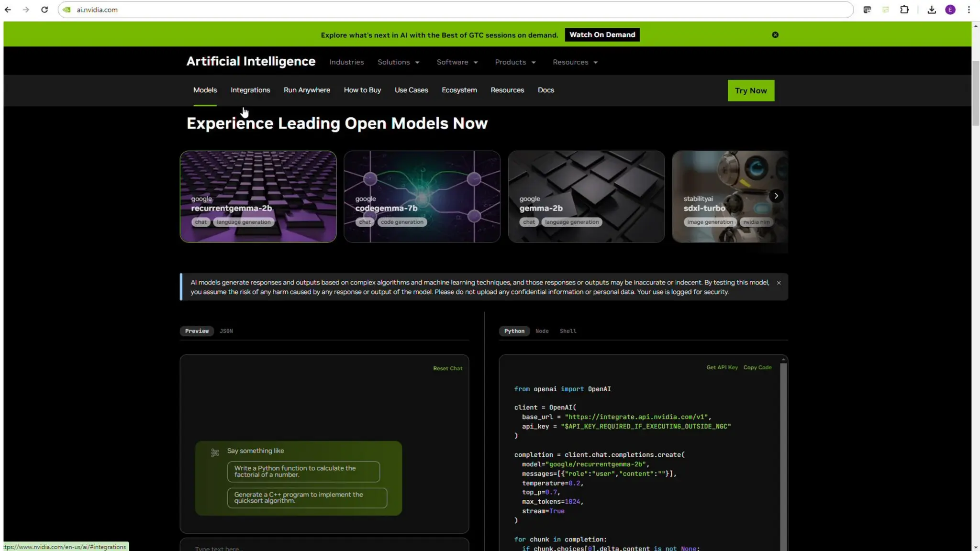Open the purple profile avatar icon
This screenshot has height=551, width=980.
pos(950,10)
